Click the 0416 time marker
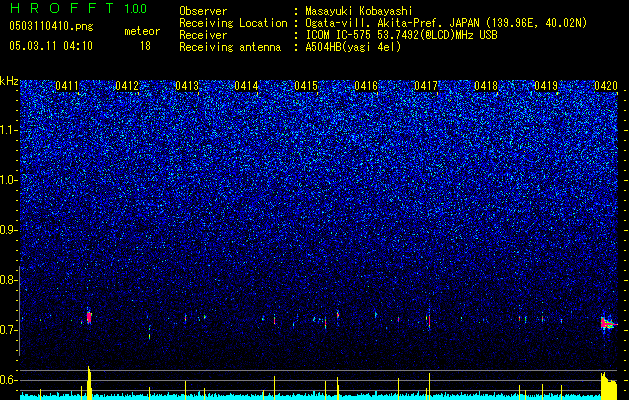The image size is (629, 400). click(x=366, y=86)
